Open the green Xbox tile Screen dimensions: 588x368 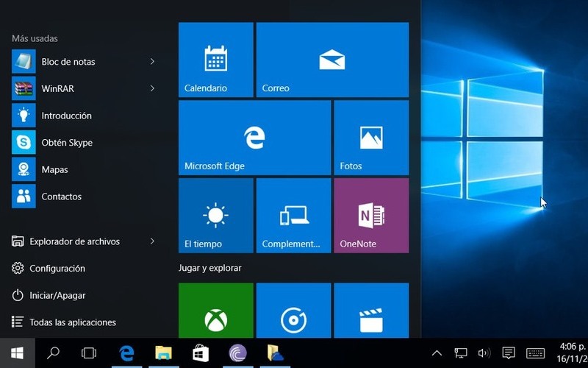pos(216,311)
